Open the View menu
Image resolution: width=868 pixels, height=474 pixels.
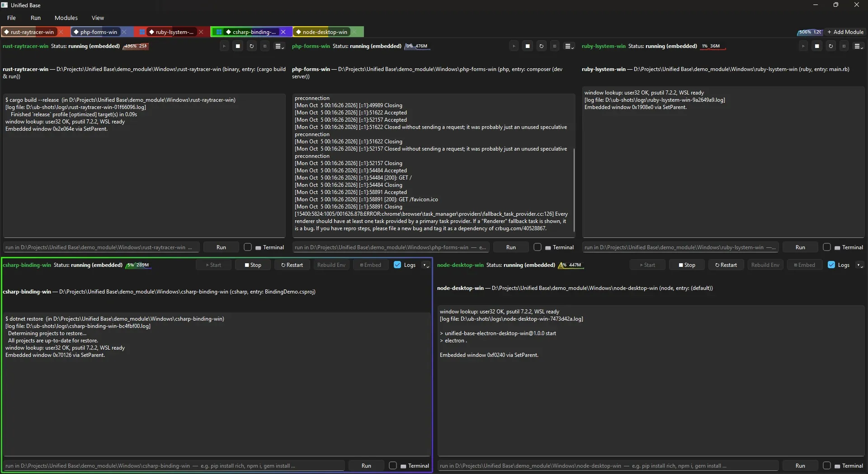(x=98, y=18)
